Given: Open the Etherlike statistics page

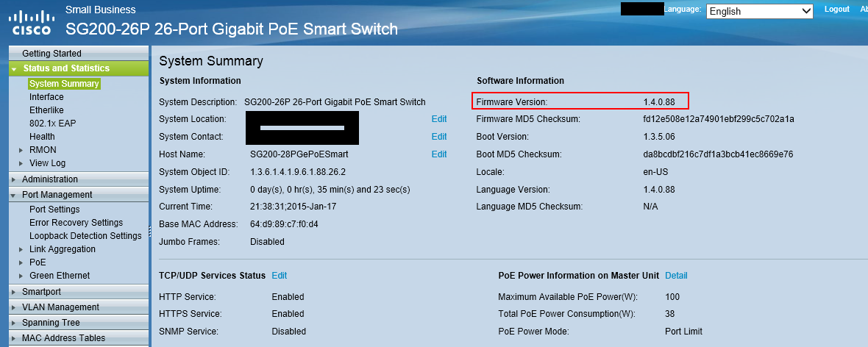Looking at the screenshot, I should (x=46, y=110).
